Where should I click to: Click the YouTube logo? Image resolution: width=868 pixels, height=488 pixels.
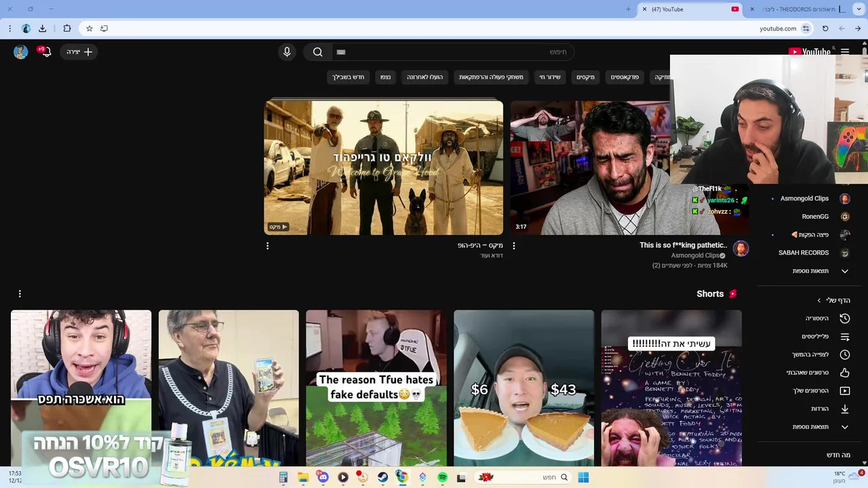(810, 52)
